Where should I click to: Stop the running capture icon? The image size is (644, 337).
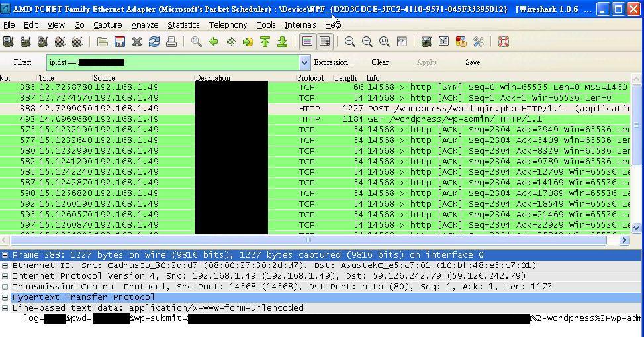point(60,42)
